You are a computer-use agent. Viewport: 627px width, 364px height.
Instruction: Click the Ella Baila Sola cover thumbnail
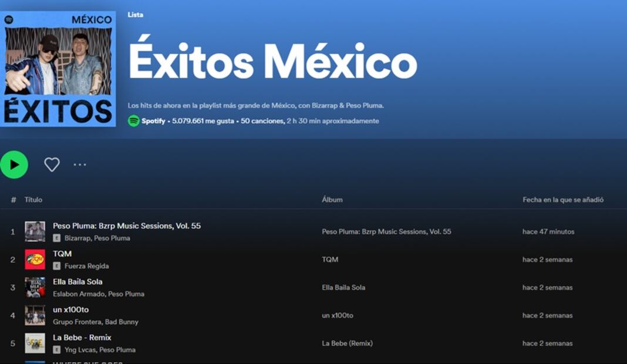(x=35, y=287)
